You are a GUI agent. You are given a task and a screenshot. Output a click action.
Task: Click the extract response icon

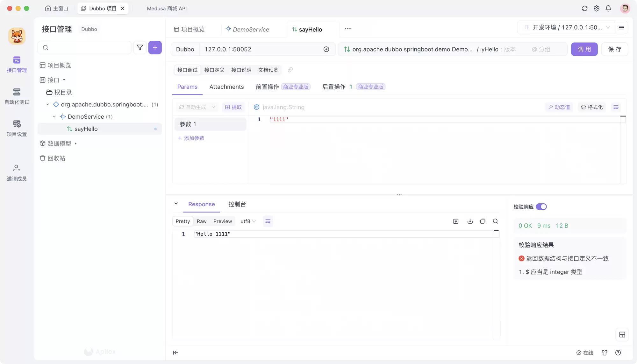pyautogui.click(x=456, y=221)
